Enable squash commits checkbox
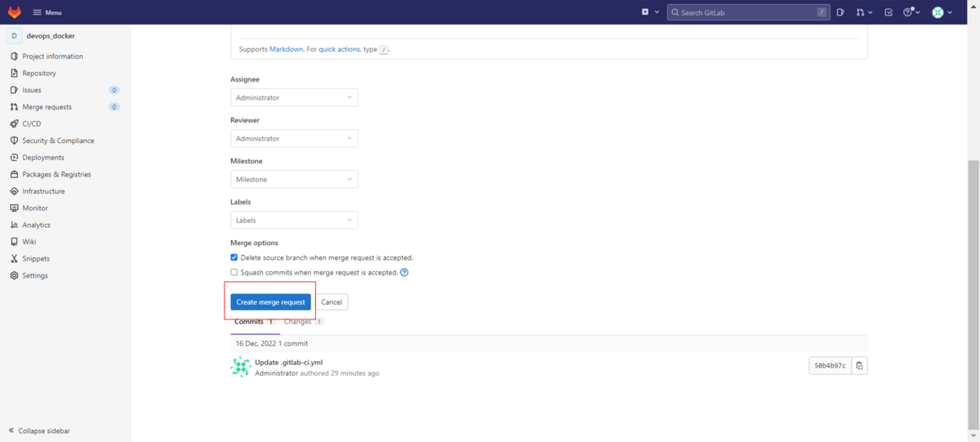The width and height of the screenshot is (980, 442). (x=234, y=272)
